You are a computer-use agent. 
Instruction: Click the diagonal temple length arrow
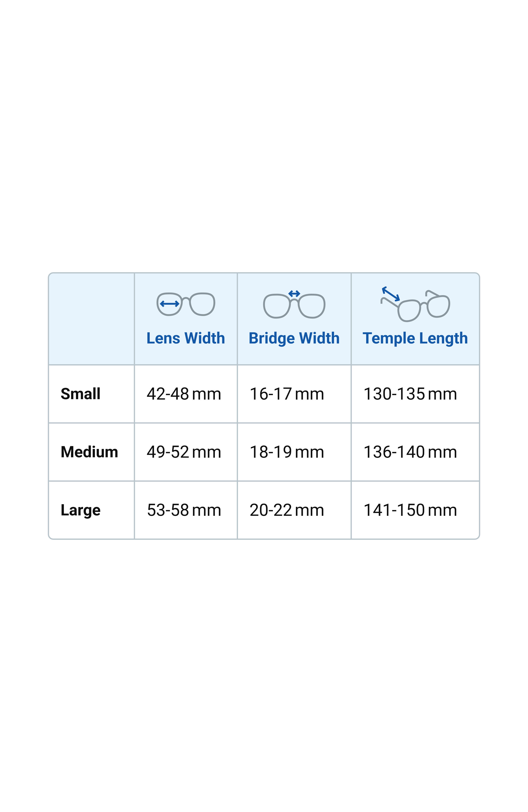[x=391, y=294]
